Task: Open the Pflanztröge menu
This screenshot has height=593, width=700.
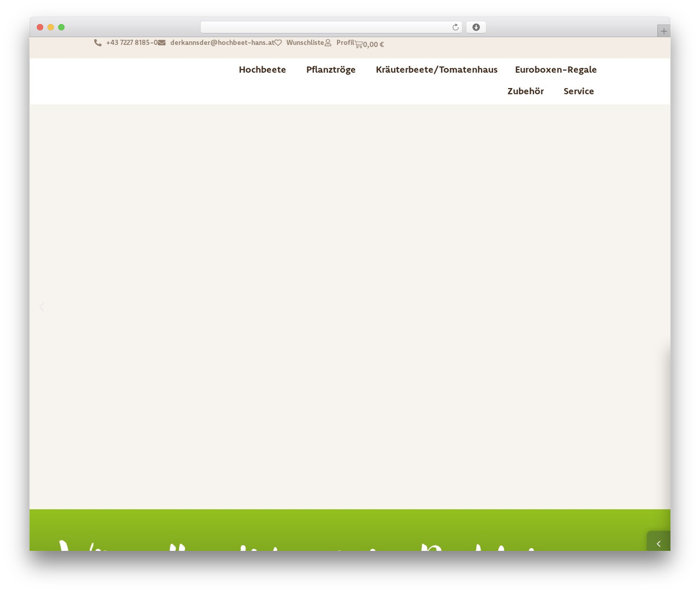Action: (x=331, y=69)
